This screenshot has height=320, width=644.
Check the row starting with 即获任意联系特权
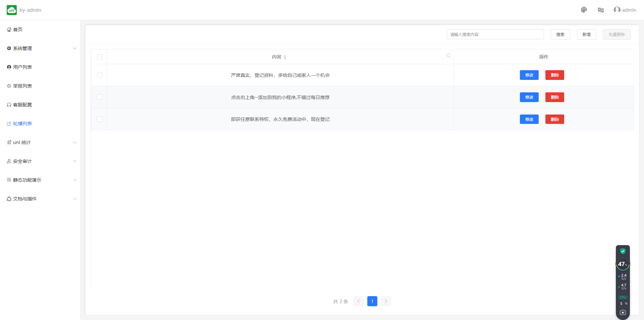tap(100, 119)
